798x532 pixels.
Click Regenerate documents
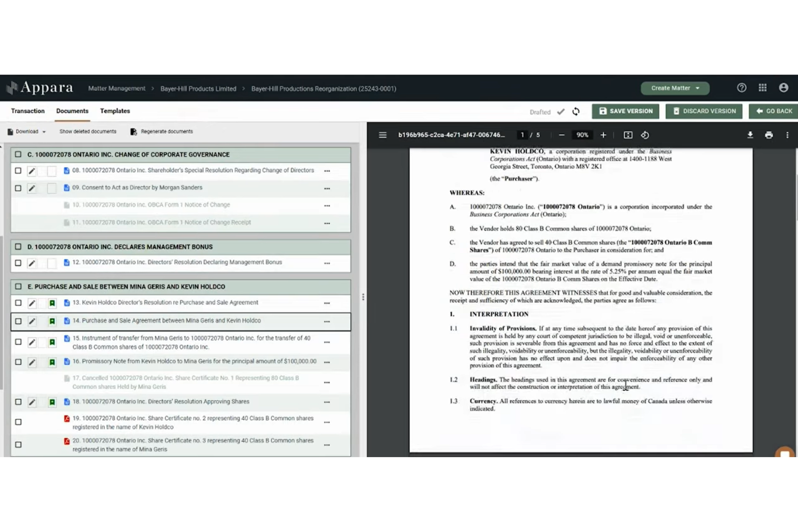click(x=161, y=132)
